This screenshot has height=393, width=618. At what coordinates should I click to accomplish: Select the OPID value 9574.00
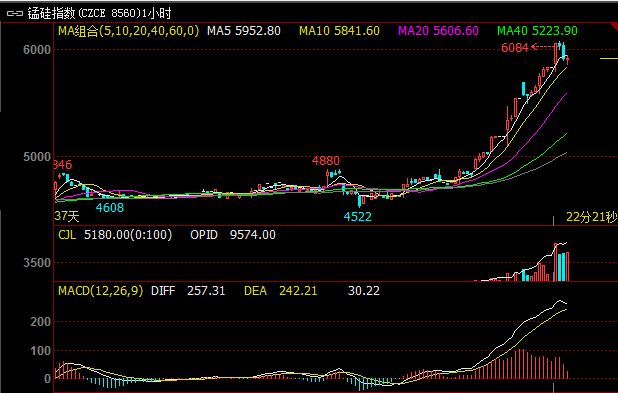click(x=253, y=235)
